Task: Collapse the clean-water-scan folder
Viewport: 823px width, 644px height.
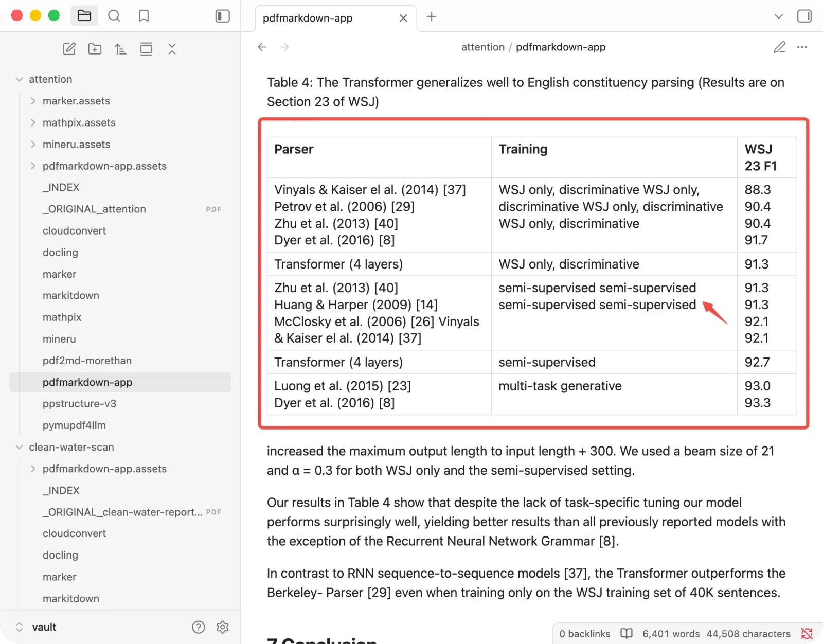Action: coord(19,447)
